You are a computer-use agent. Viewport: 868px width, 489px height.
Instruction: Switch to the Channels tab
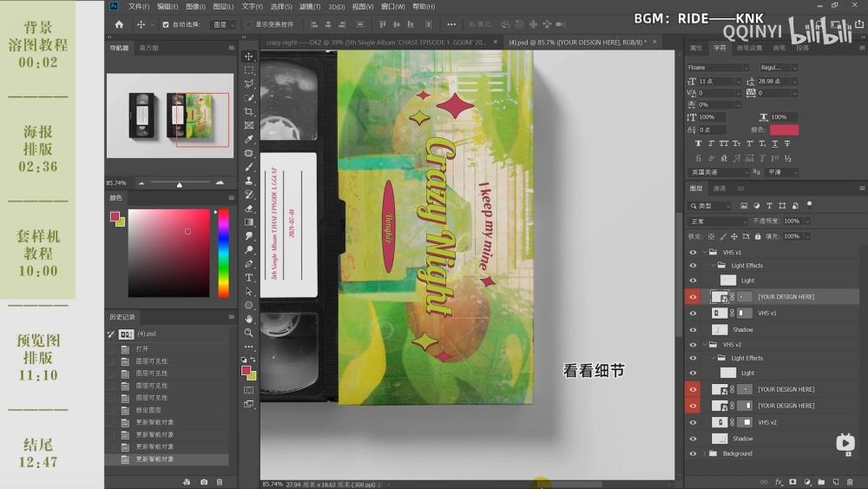point(719,188)
